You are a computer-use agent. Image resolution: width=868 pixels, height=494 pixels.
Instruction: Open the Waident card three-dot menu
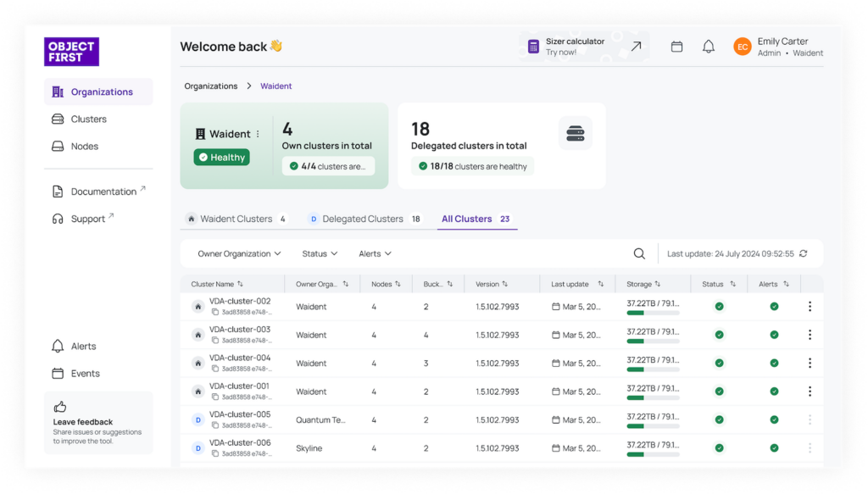click(x=258, y=134)
